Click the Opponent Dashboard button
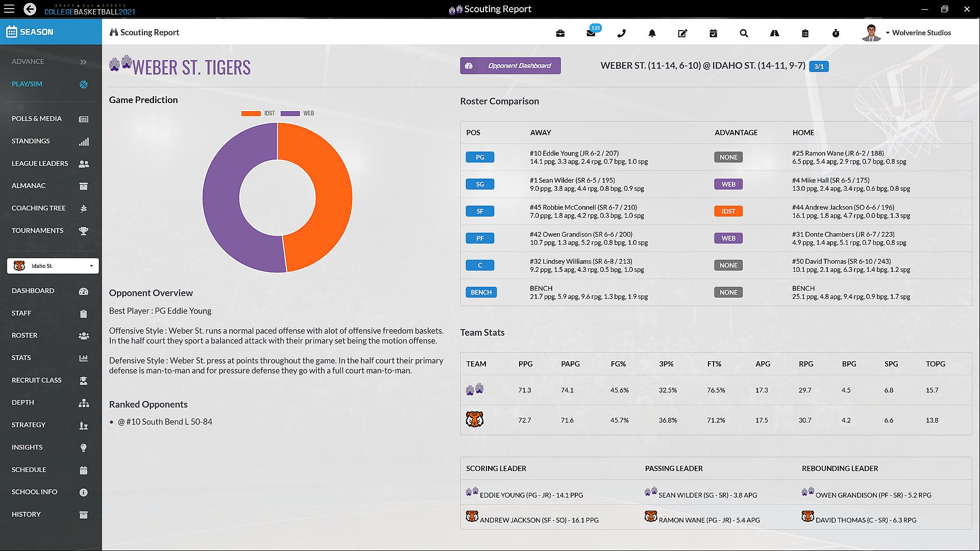The image size is (980, 551). click(510, 66)
